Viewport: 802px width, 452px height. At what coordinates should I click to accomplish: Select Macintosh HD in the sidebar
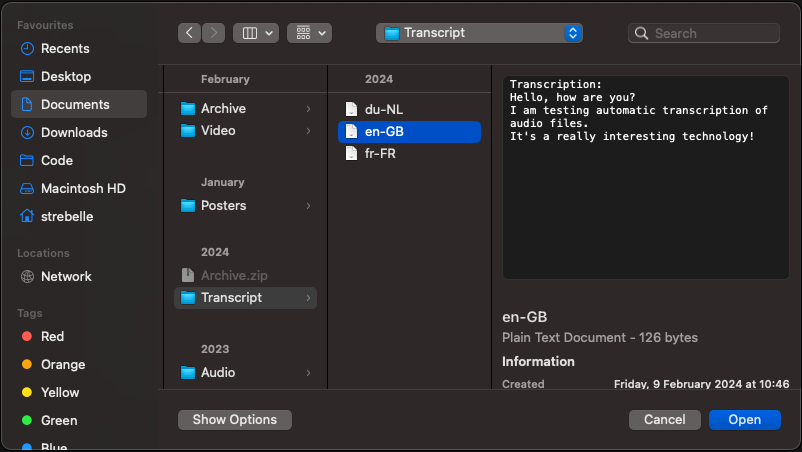tap(79, 189)
